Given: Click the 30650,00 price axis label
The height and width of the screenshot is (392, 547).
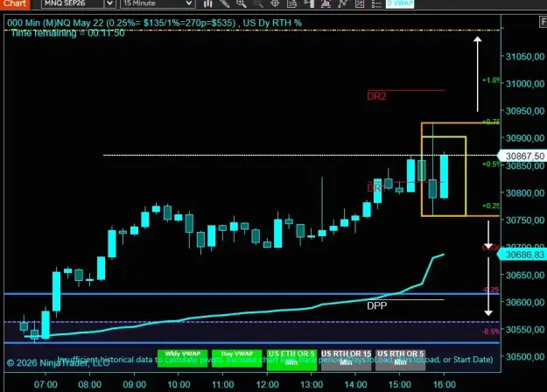Looking at the screenshot, I should coord(525,275).
